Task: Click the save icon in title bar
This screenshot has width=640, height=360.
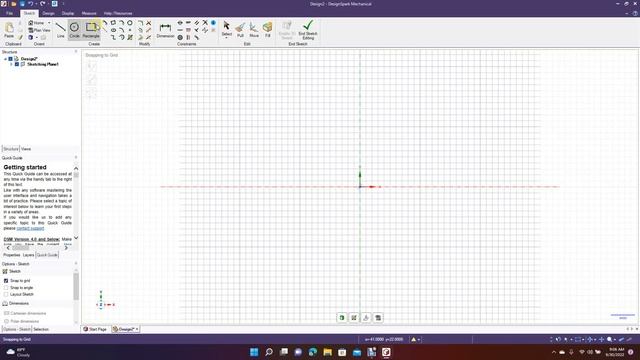Action: click(22, 4)
